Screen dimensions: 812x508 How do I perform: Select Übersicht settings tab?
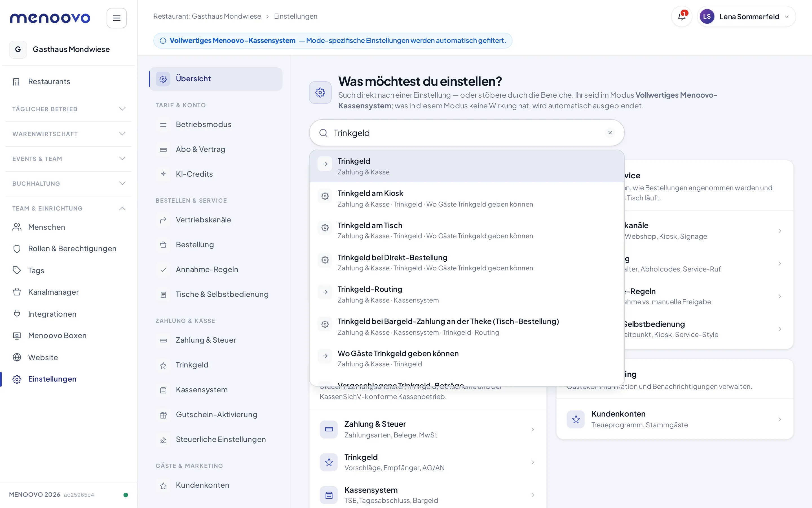216,79
